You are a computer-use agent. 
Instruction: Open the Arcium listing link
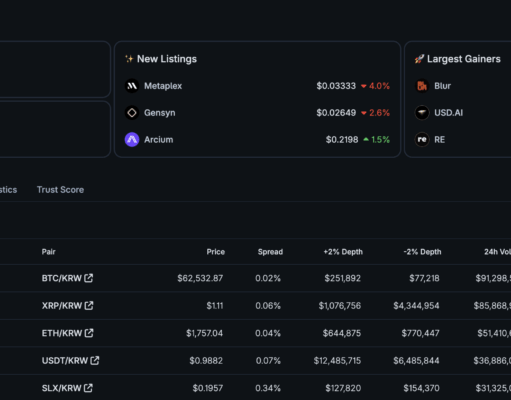click(159, 140)
